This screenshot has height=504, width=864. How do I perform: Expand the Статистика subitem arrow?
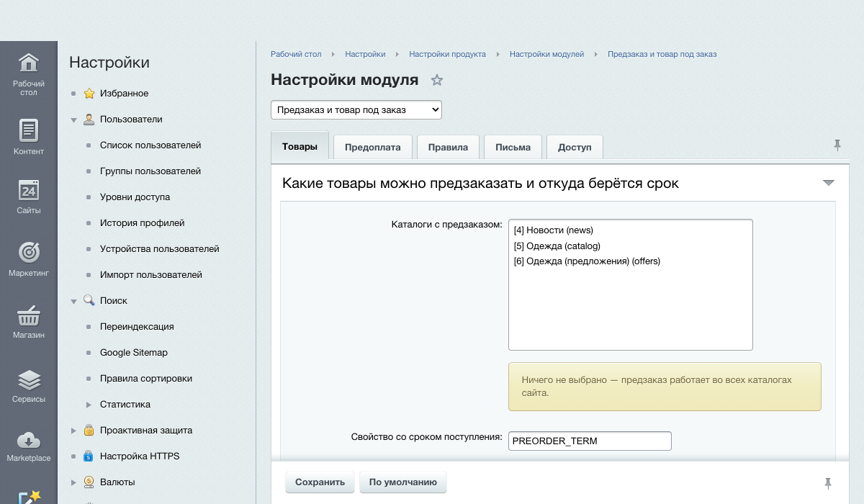[x=89, y=405]
